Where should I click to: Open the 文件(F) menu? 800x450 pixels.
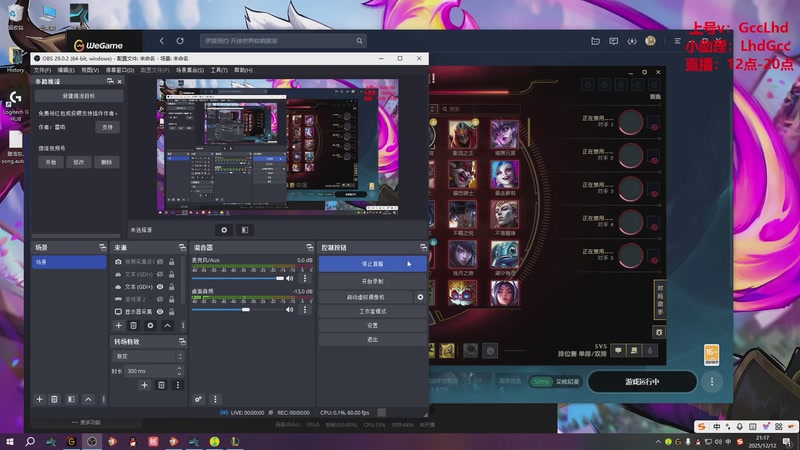42,70
